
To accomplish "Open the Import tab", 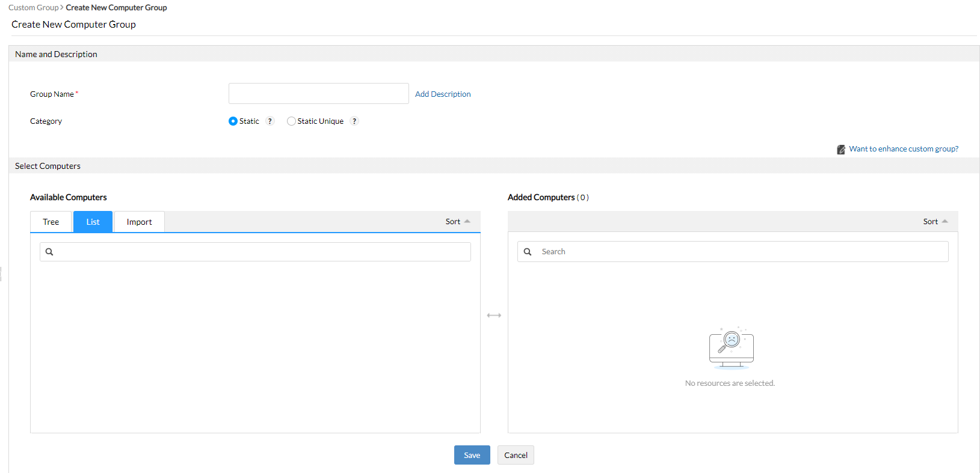I will tap(139, 222).
